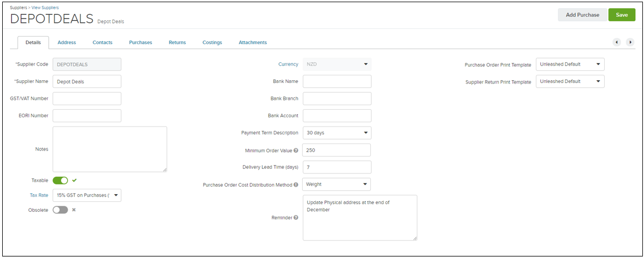Click the Minimum Order Value field
The width and height of the screenshot is (644, 257).
click(337, 150)
